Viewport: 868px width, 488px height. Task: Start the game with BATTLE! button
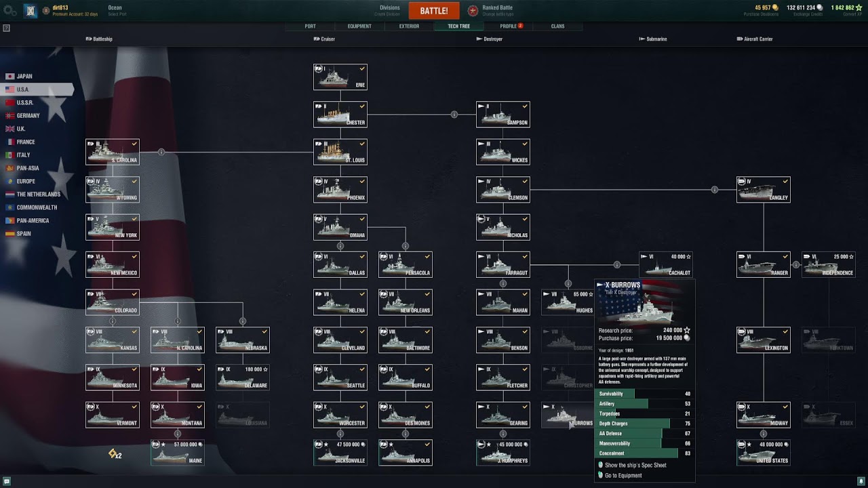pyautogui.click(x=434, y=11)
